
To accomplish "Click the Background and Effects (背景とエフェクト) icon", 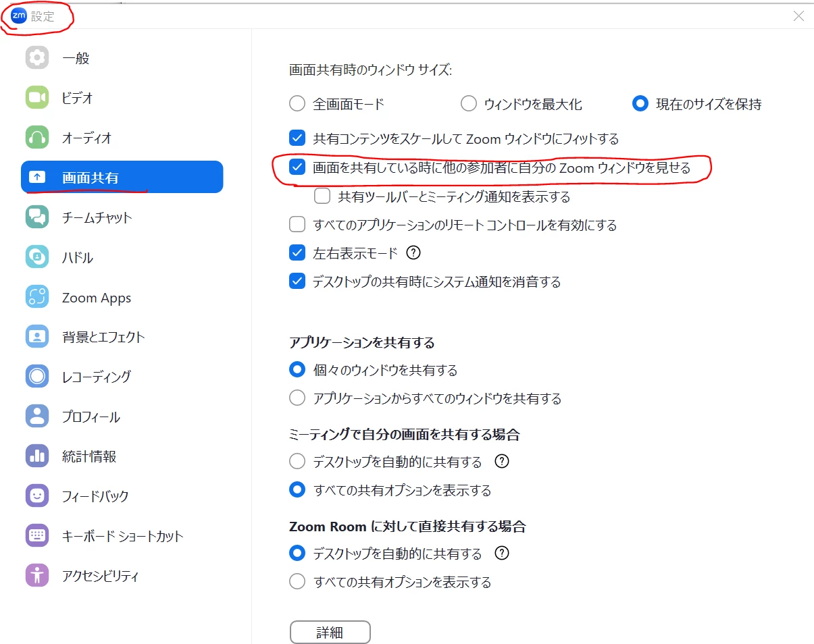I will [37, 336].
